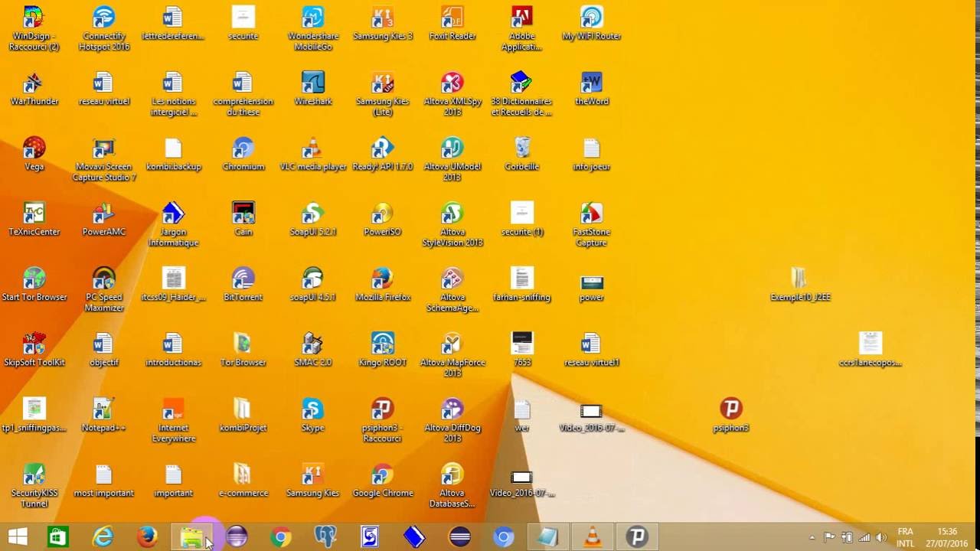Open the Wireshark desktop shortcut
980x551 pixels.
pyautogui.click(x=312, y=88)
